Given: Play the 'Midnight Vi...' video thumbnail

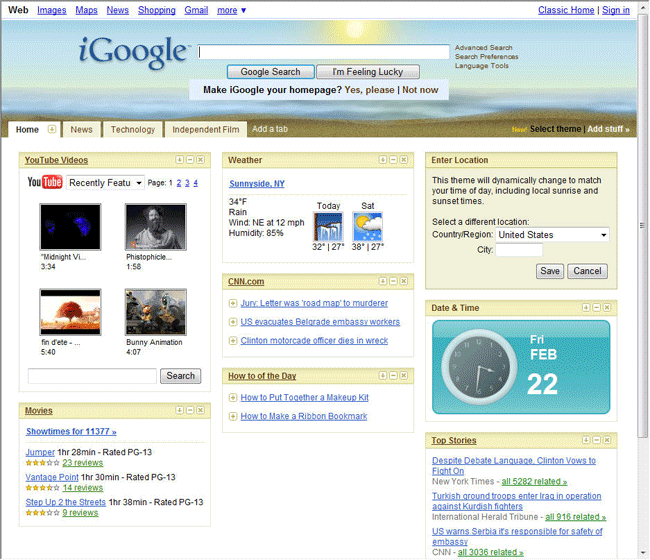Looking at the screenshot, I should 70,227.
